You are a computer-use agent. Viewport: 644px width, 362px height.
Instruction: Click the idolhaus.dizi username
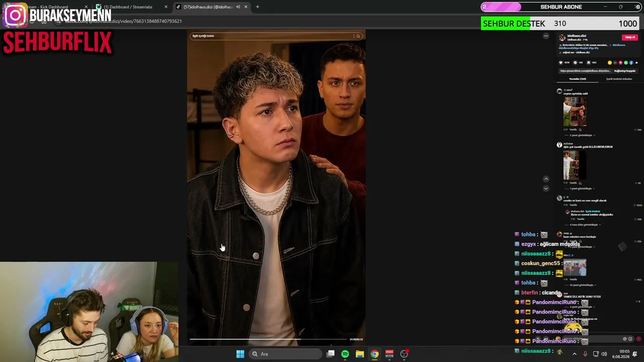(x=577, y=36)
